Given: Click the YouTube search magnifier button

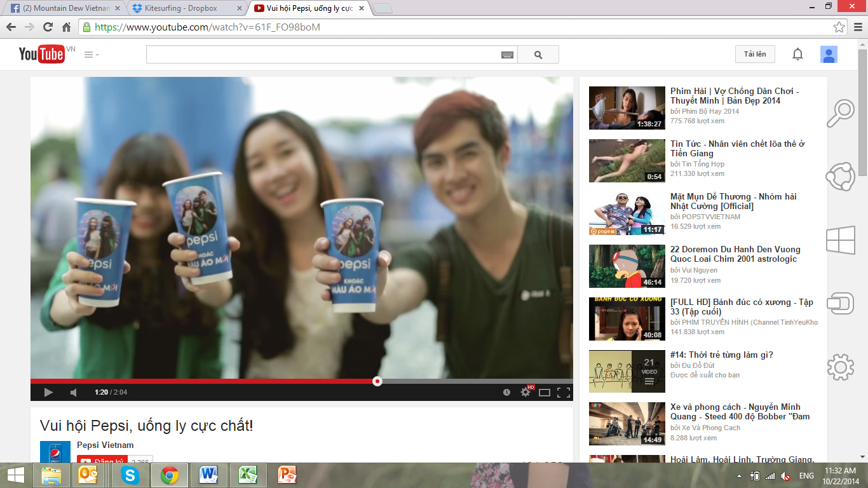Looking at the screenshot, I should [538, 55].
